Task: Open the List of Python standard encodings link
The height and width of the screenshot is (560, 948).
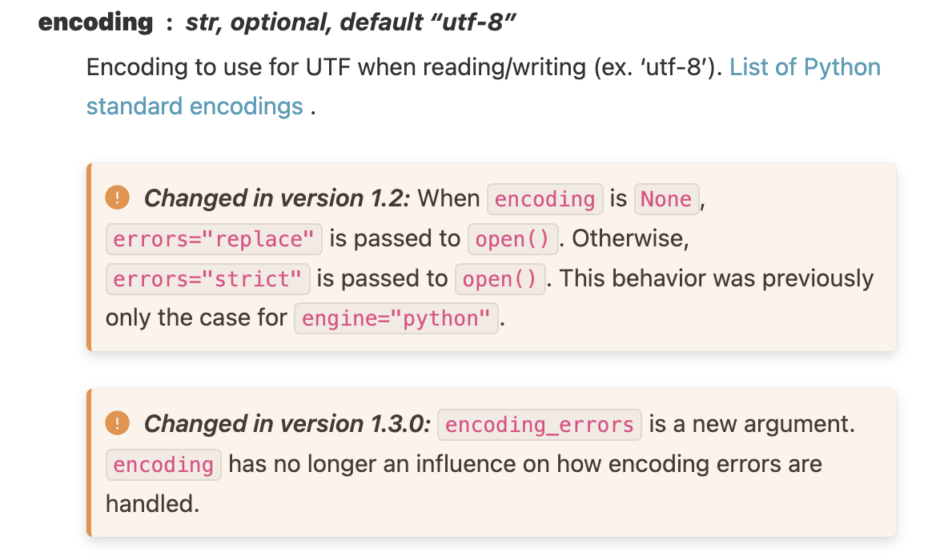Action: pyautogui.click(x=805, y=67)
